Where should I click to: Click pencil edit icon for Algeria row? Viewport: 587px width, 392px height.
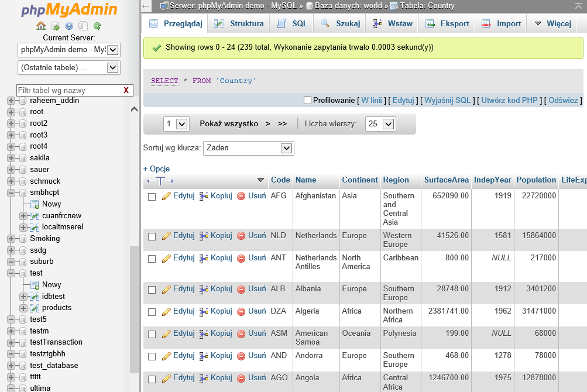coord(166,311)
